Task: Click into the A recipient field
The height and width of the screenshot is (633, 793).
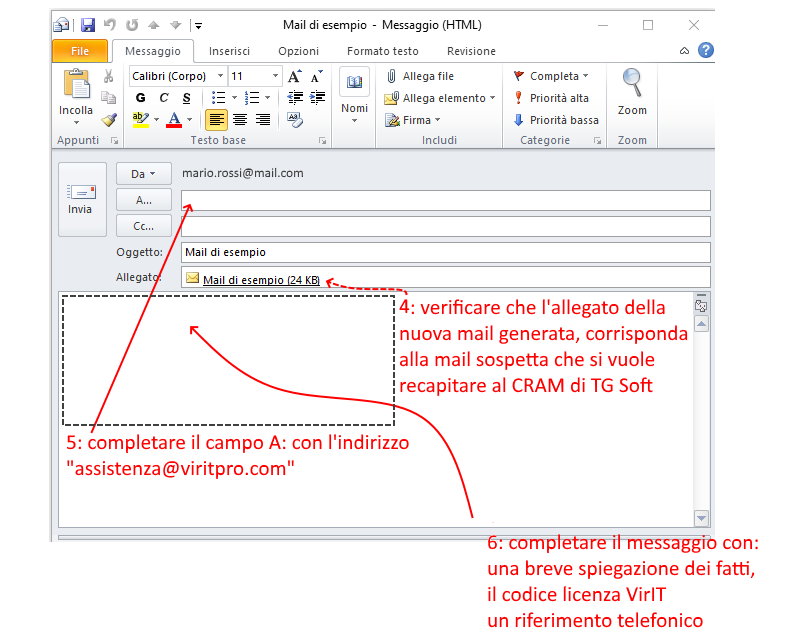Action: [446, 200]
